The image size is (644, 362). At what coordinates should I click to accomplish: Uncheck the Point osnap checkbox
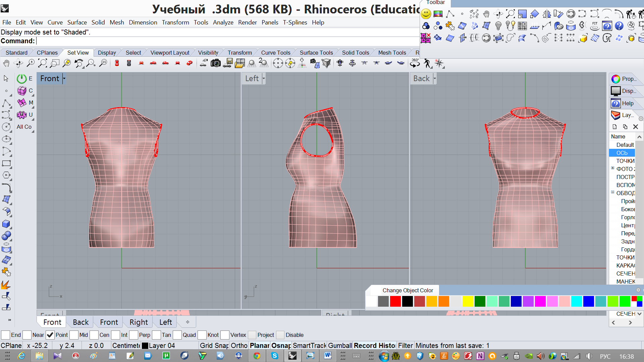click(50, 335)
